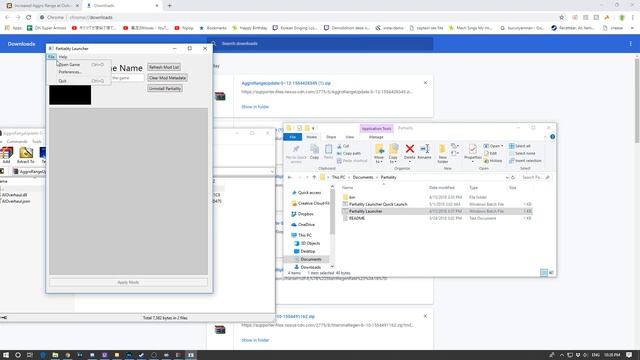Select AIOverhaul.dll in the WinRAR list
The height and width of the screenshot is (360, 640).
point(14,195)
